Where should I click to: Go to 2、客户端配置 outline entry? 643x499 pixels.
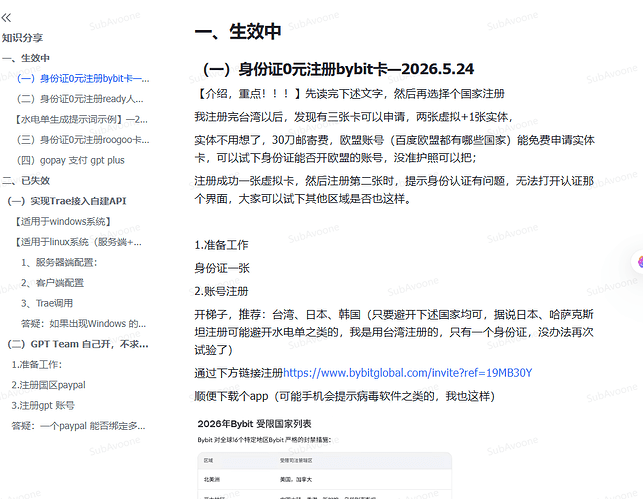(x=52, y=283)
